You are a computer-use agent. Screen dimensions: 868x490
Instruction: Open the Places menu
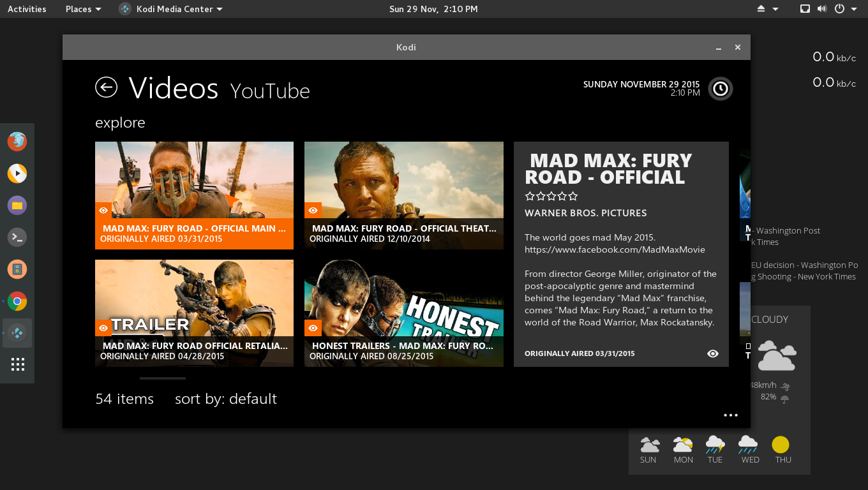coord(83,9)
